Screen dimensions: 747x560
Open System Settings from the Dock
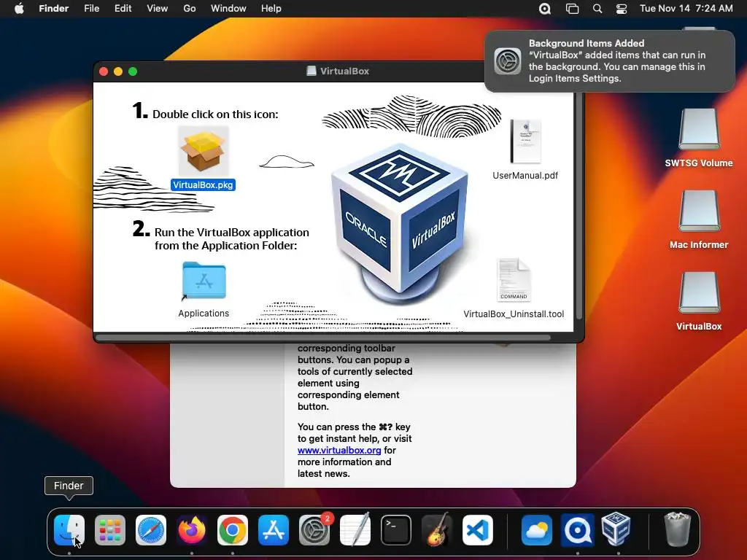[x=314, y=530]
